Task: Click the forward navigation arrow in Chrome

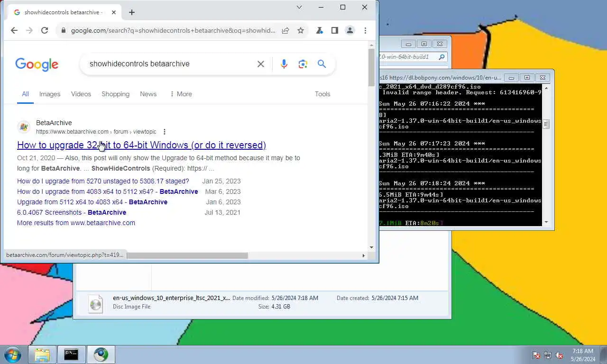Action: [29, 30]
